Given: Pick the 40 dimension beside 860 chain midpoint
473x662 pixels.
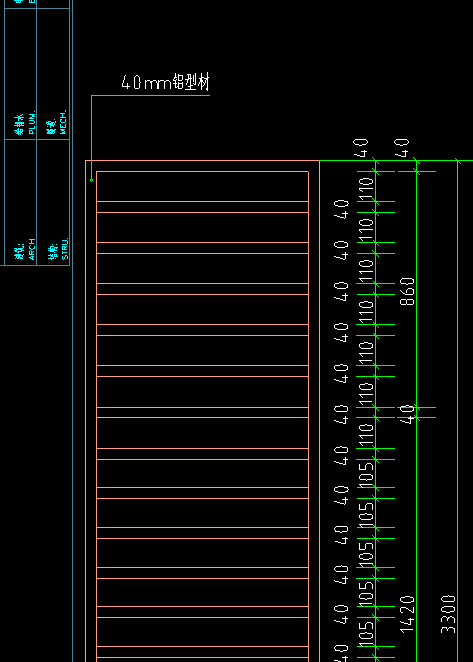Looking at the screenshot, I should (x=407, y=413).
